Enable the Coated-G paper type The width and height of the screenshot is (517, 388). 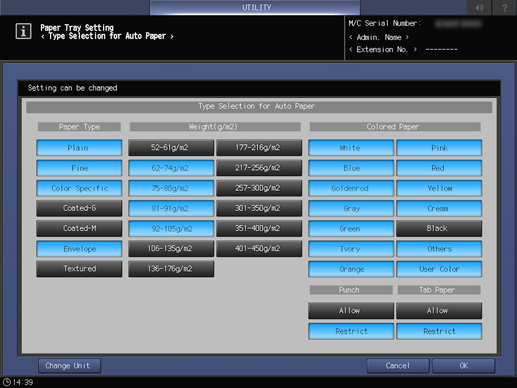79,208
